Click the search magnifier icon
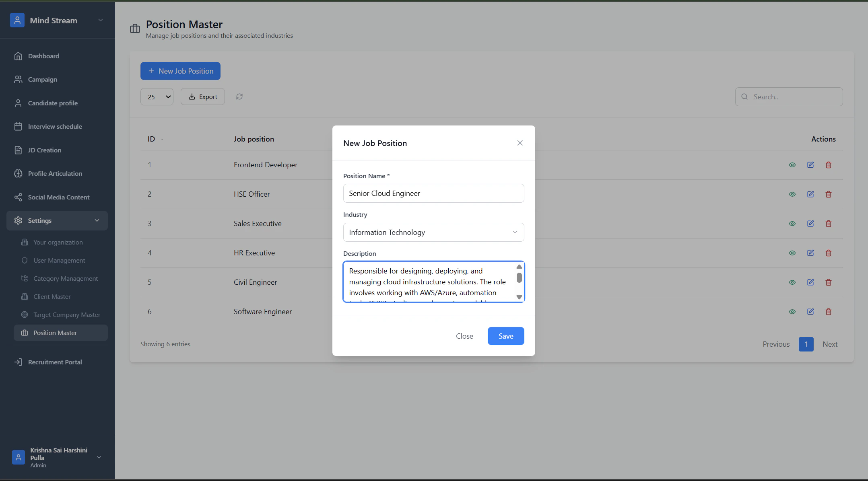This screenshot has width=868, height=481. [x=744, y=97]
